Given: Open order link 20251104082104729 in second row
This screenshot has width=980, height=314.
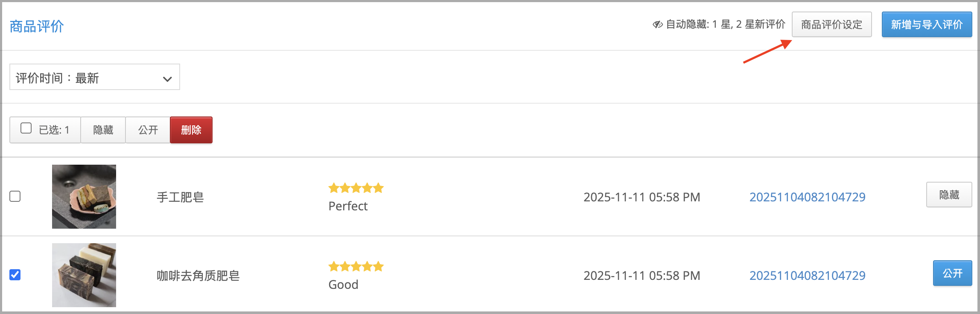Looking at the screenshot, I should tap(808, 276).
